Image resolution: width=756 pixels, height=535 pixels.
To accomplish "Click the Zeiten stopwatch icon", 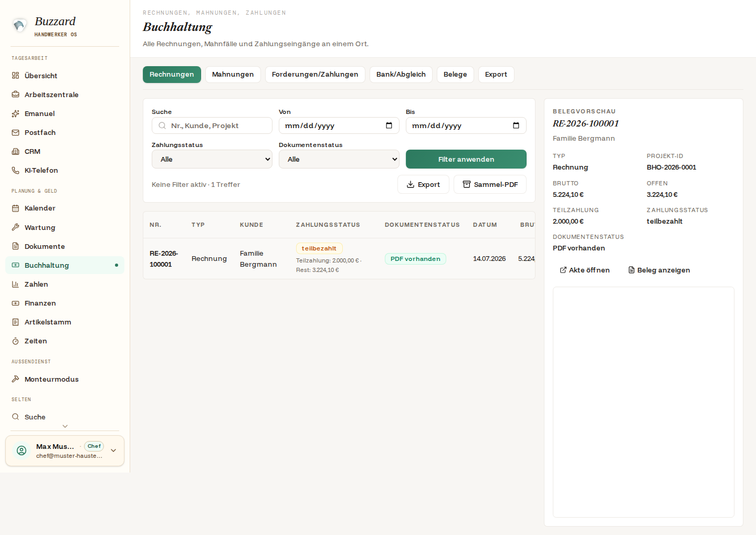I will (16, 341).
